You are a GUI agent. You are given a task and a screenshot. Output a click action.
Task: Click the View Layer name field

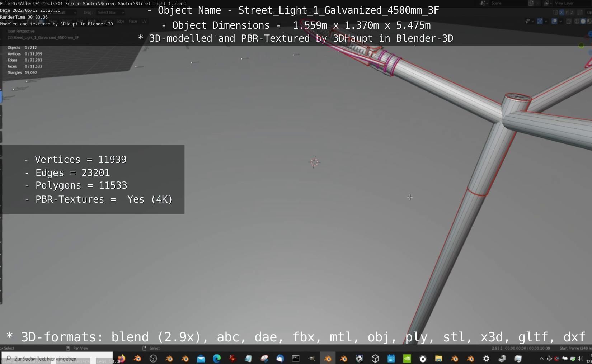[572, 3]
